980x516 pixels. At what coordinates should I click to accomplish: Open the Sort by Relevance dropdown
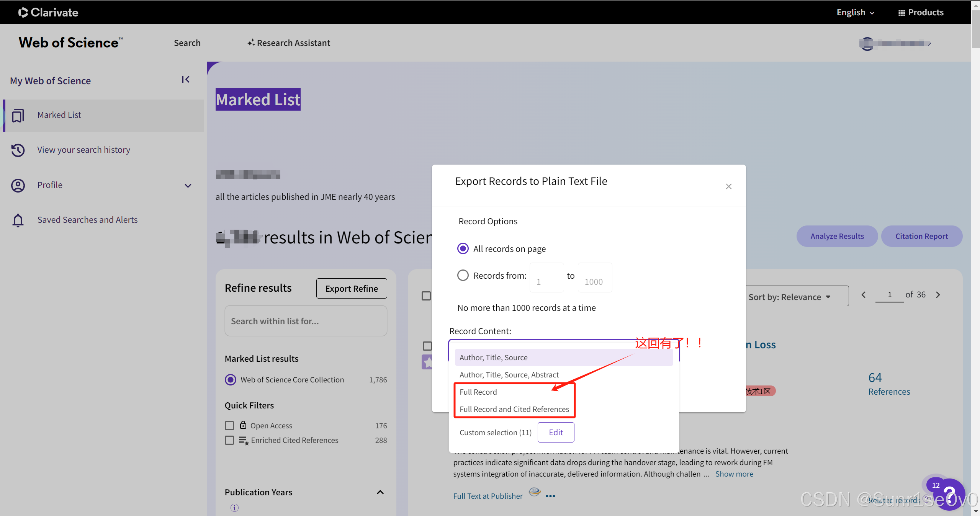coord(797,297)
